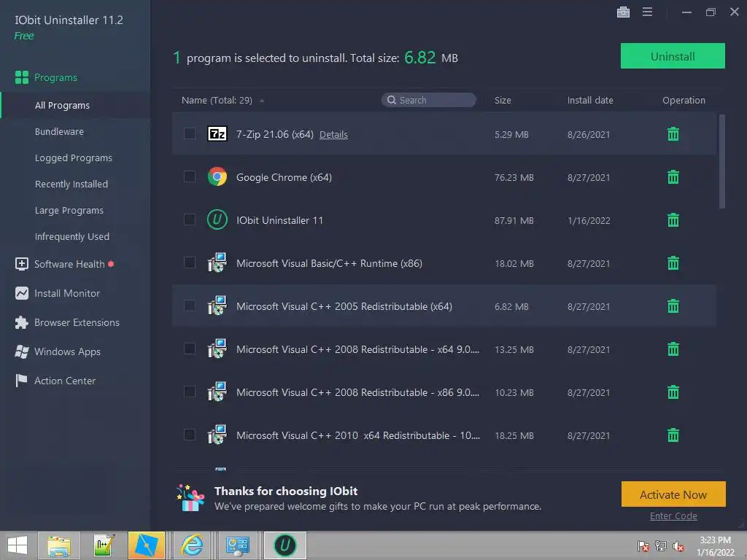Click trash icon for Visual C++ 2005 Redistributable

pyautogui.click(x=673, y=306)
